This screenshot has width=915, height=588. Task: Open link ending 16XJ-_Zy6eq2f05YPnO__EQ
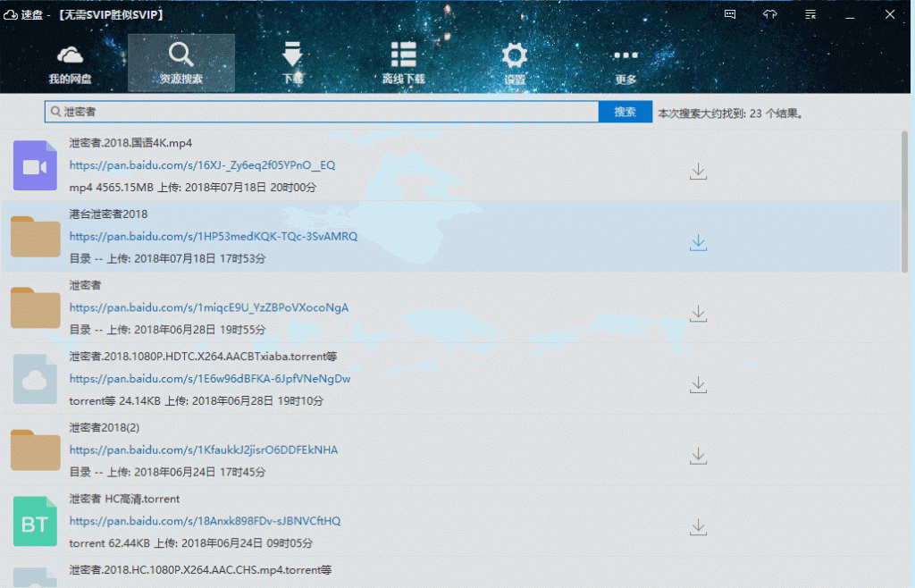[x=202, y=165]
